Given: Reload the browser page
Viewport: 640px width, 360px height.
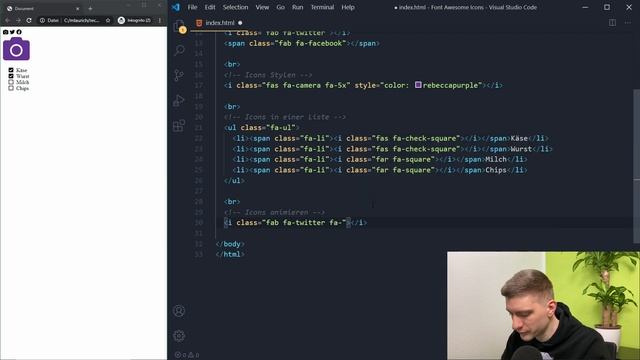Looking at the screenshot, I should tap(29, 20).
